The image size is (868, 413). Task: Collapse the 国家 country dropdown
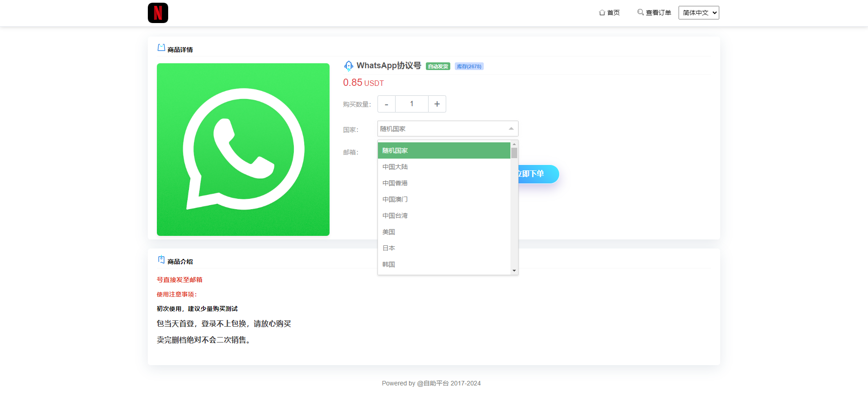pos(448,129)
